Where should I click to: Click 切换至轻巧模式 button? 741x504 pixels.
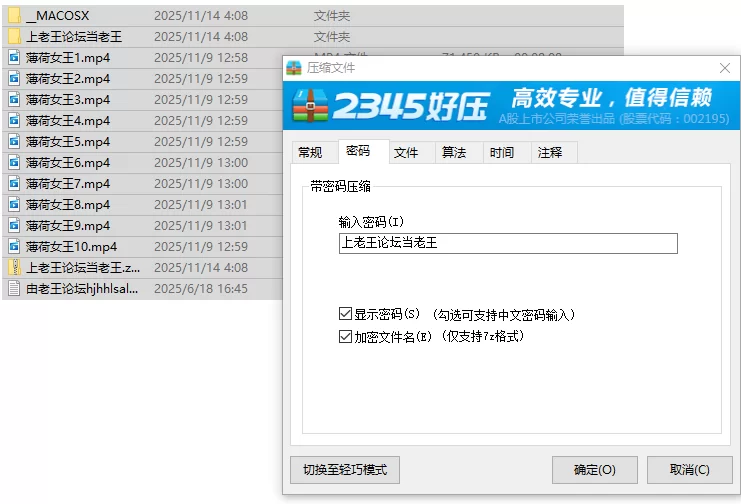coord(344,470)
